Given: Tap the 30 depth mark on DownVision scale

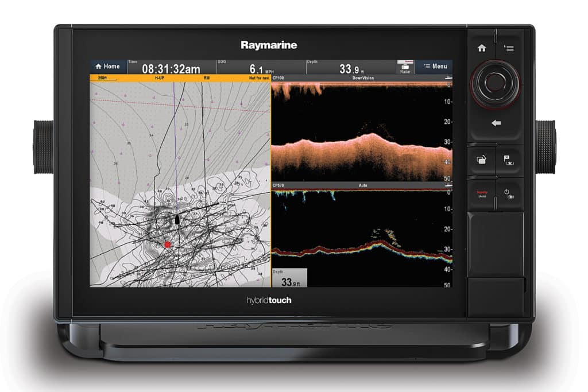Looking at the screenshot, I should [448, 142].
